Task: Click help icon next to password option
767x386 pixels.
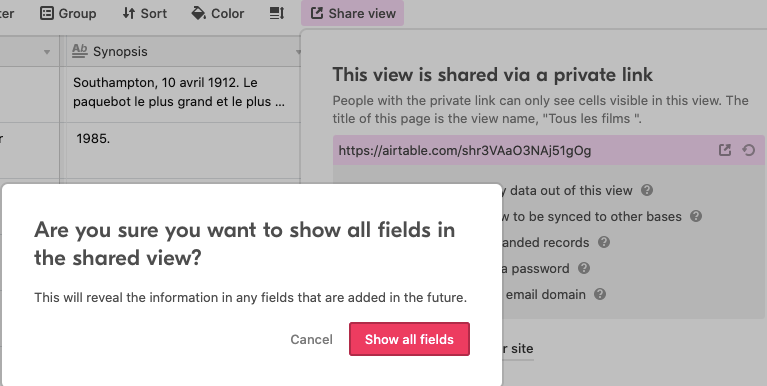Action: (584, 268)
